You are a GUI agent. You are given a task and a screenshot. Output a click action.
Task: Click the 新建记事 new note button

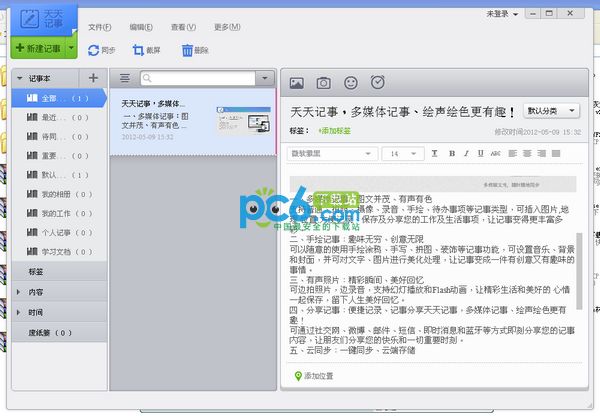[38, 47]
